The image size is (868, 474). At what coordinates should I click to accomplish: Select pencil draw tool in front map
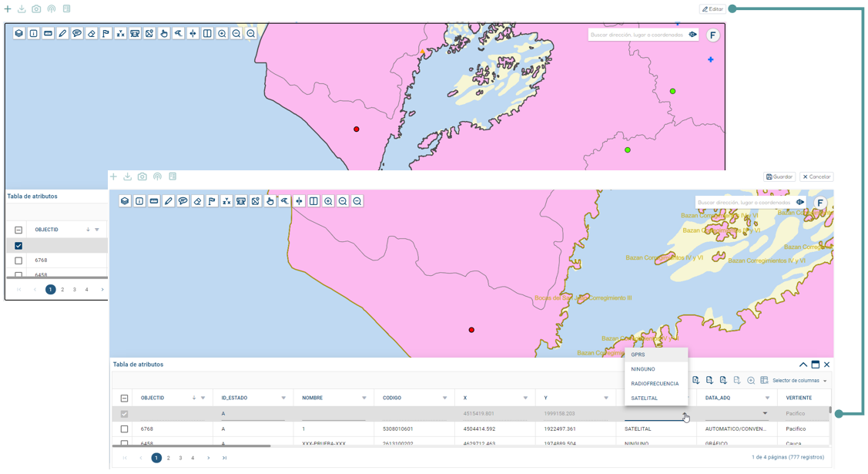168,201
